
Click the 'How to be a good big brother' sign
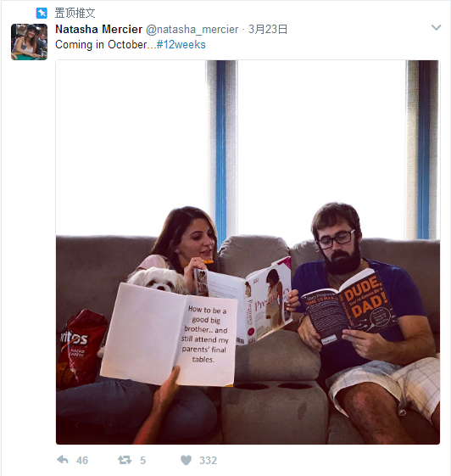[x=169, y=334]
